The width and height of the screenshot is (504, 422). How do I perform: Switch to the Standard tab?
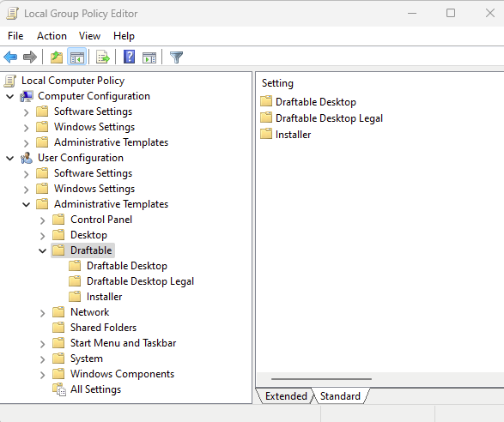pyautogui.click(x=340, y=396)
